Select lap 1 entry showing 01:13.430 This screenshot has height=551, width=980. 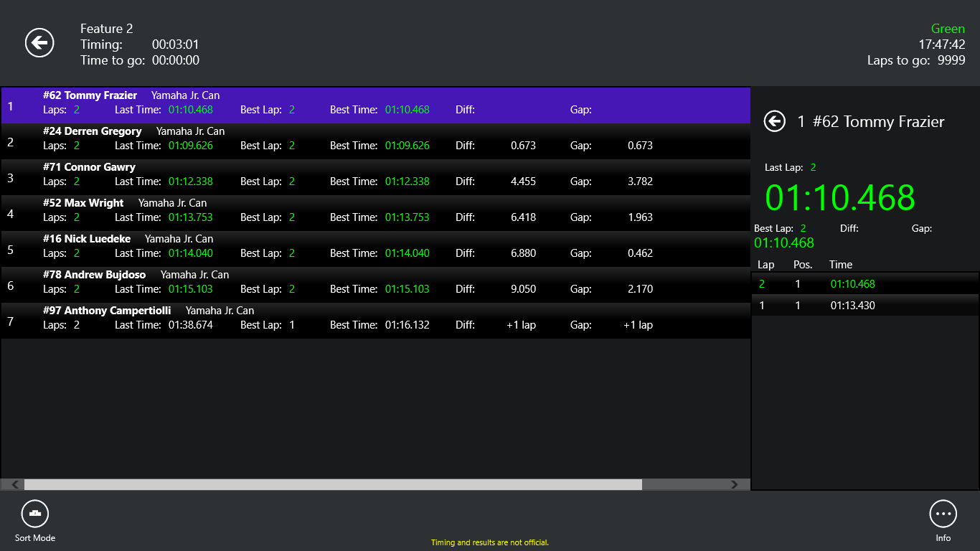coord(861,306)
